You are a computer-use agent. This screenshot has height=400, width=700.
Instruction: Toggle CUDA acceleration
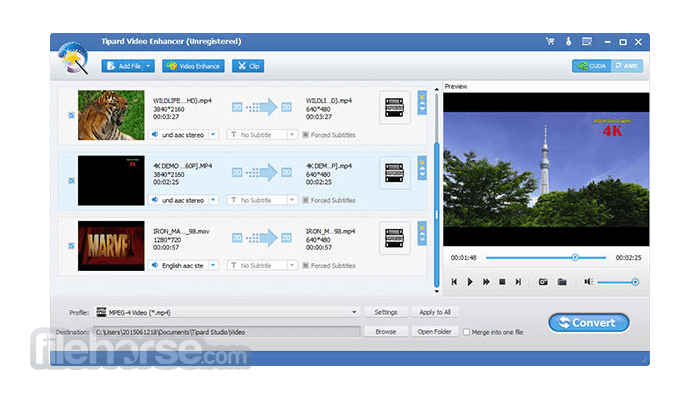(x=592, y=66)
